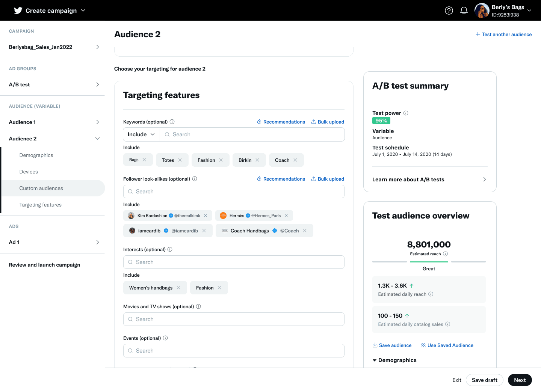Click the notifications bell icon
The width and height of the screenshot is (541, 392).
pos(464,11)
